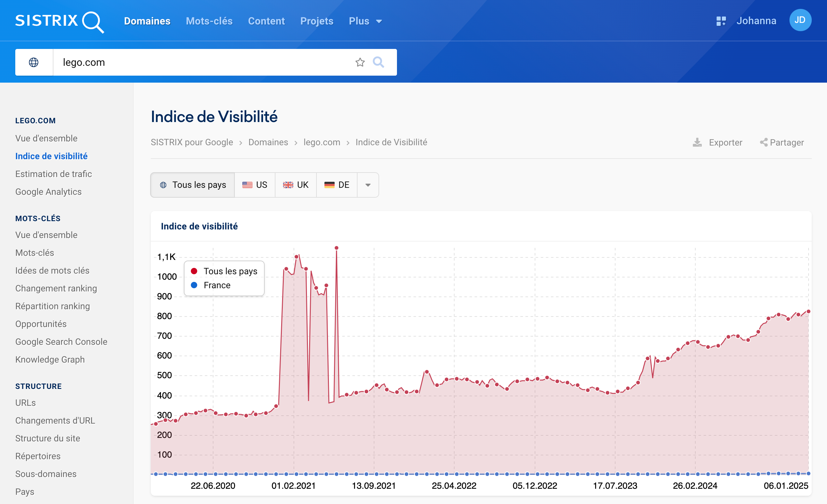Open Mots-clés sidebar item
This screenshot has width=827, height=504.
click(35, 253)
